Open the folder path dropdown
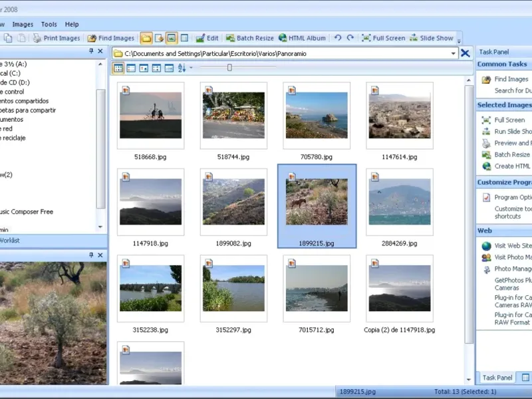 [x=454, y=53]
